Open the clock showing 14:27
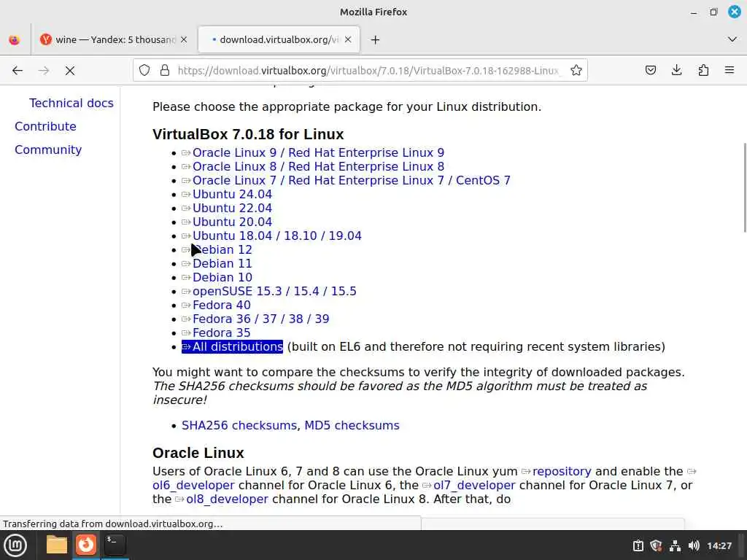 click(x=719, y=545)
